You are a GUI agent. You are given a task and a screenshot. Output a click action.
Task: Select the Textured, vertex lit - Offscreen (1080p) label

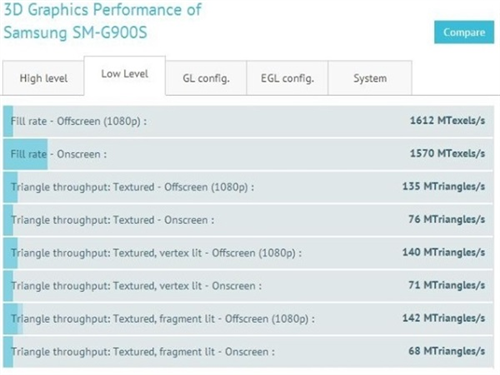(x=156, y=253)
